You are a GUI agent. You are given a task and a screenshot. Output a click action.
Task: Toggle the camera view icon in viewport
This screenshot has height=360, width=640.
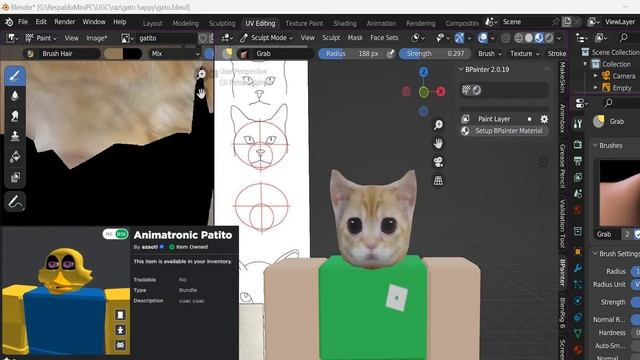(x=438, y=162)
